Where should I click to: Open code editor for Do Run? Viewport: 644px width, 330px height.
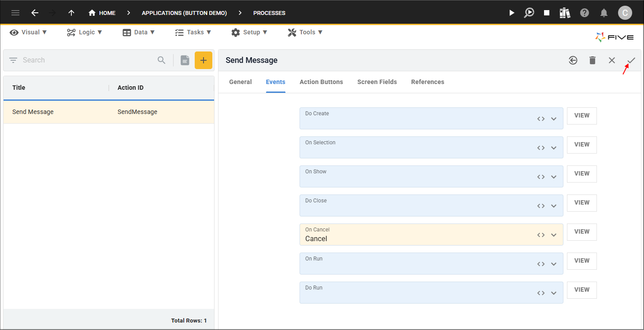(541, 293)
